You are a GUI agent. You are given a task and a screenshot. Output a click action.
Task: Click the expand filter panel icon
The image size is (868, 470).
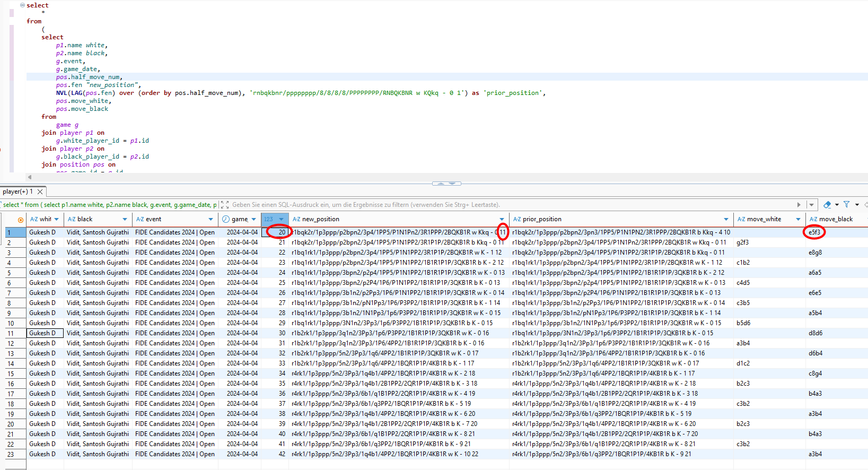[225, 205]
